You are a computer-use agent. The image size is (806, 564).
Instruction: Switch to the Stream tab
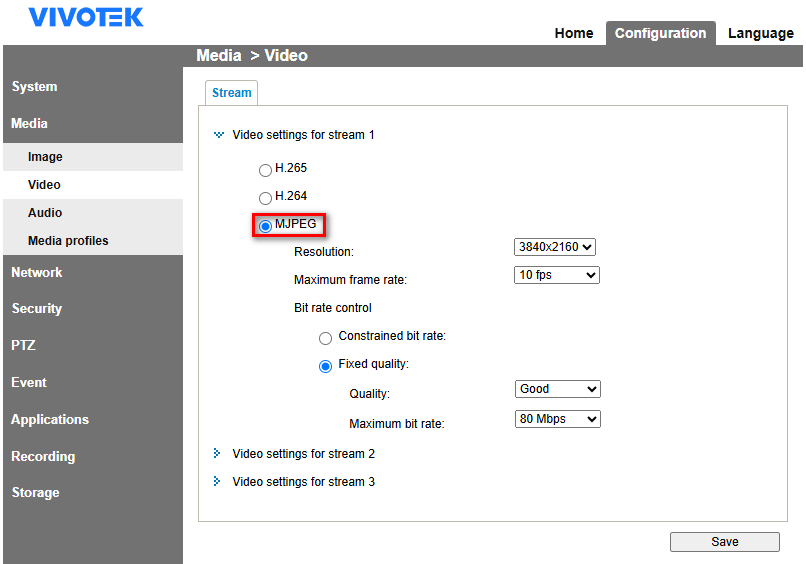click(x=232, y=93)
